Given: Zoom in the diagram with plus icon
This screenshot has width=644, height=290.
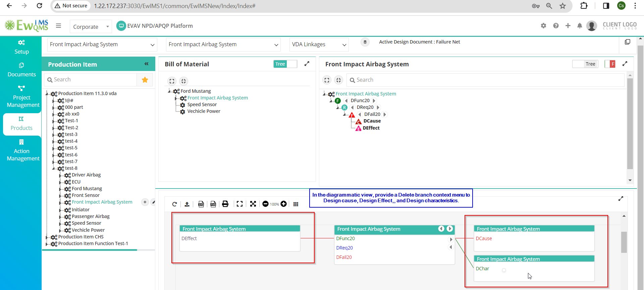Looking at the screenshot, I should [283, 204].
